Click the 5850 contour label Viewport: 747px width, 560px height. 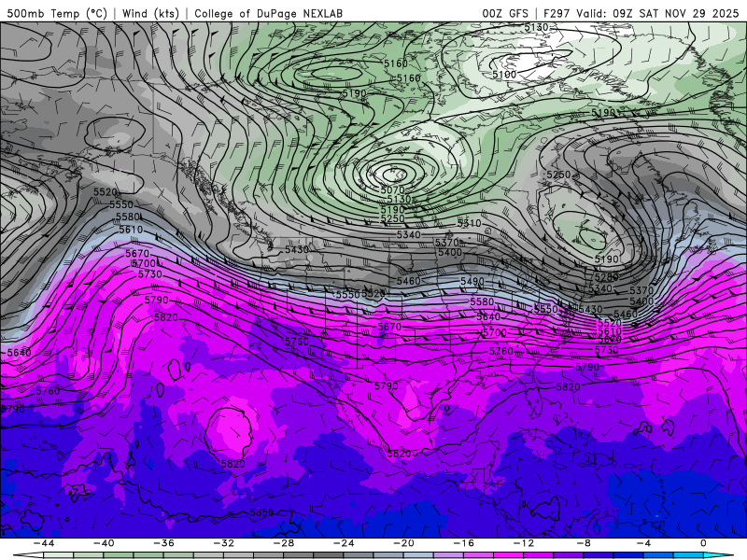[262, 512]
